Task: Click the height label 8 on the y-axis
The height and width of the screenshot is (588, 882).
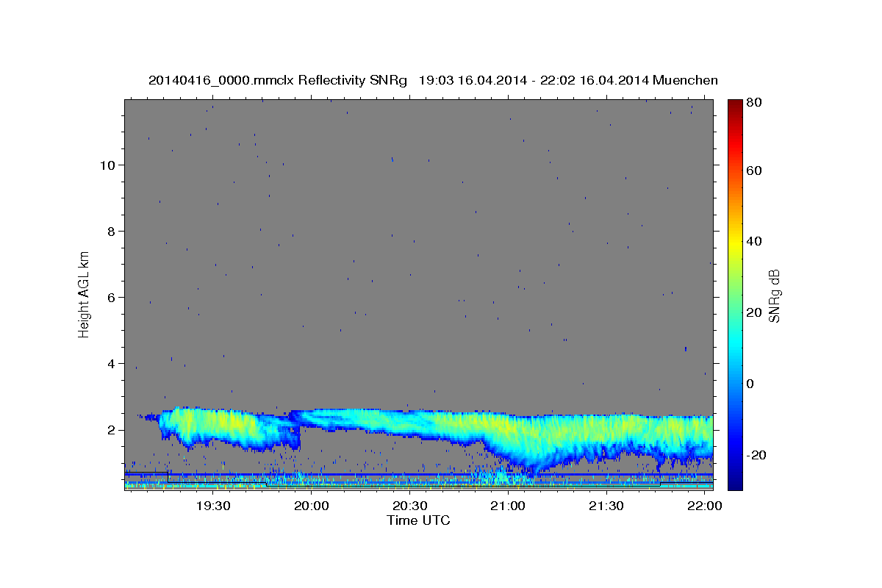Action: pos(110,231)
